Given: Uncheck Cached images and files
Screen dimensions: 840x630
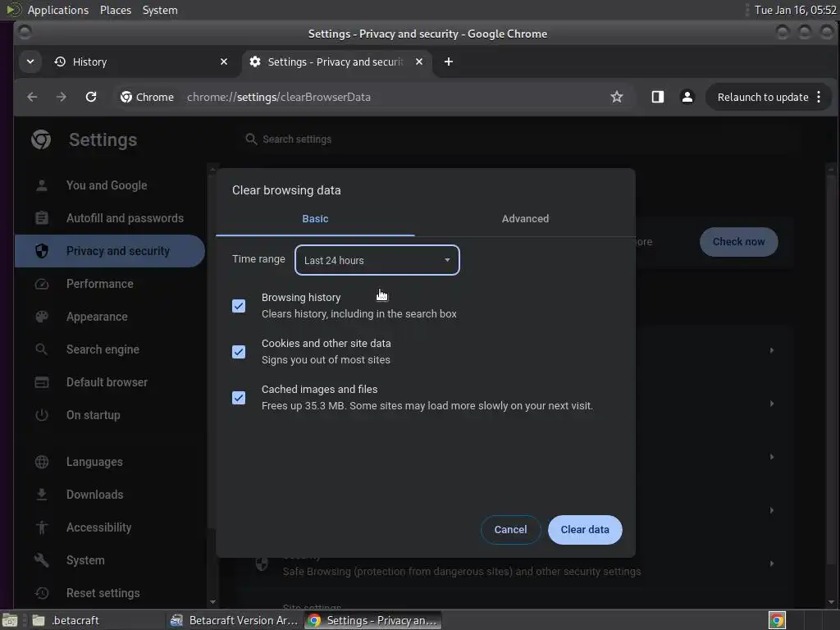Looking at the screenshot, I should point(239,398).
